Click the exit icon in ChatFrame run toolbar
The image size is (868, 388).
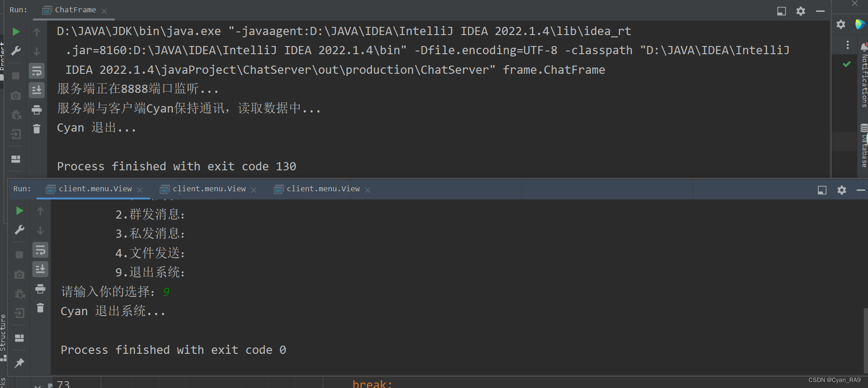pyautogui.click(x=16, y=134)
